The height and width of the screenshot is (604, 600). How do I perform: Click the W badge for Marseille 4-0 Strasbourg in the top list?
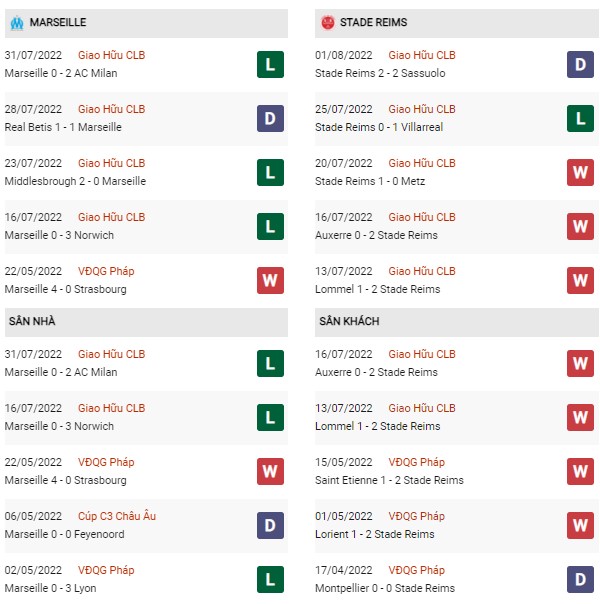(270, 280)
